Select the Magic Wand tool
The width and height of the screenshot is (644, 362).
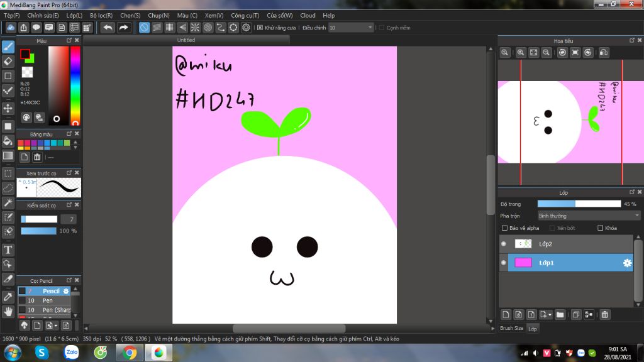(x=8, y=203)
